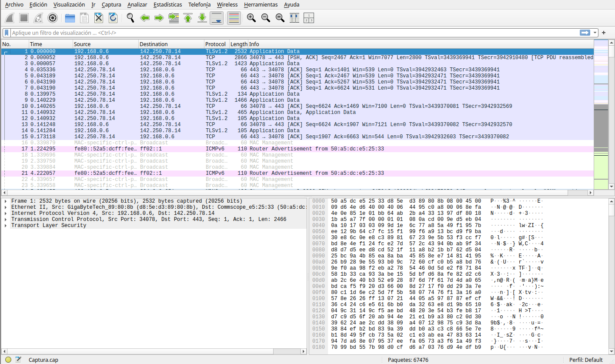Add a display filter button
The height and width of the screenshot is (364, 615).
tap(604, 33)
